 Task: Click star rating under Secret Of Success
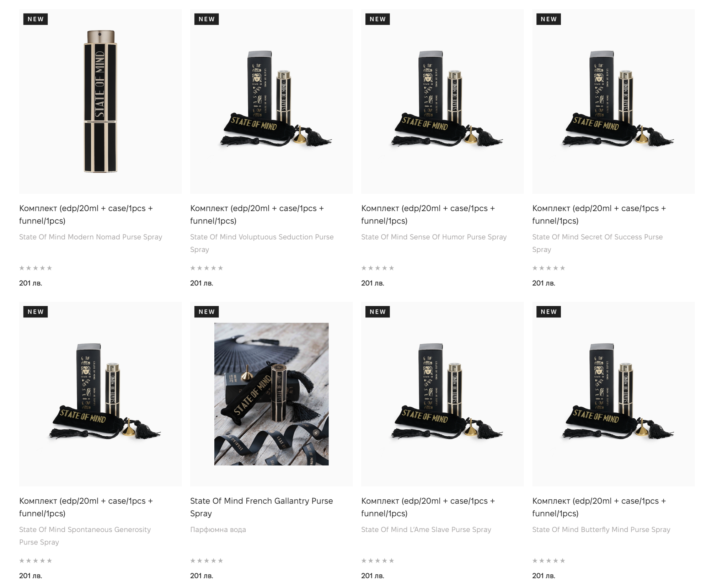[x=548, y=268]
